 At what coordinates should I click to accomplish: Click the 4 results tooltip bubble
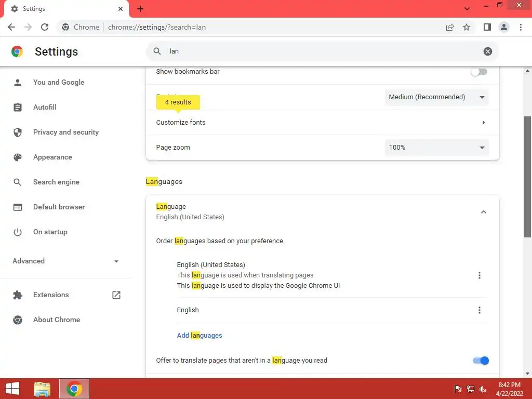[x=178, y=102]
